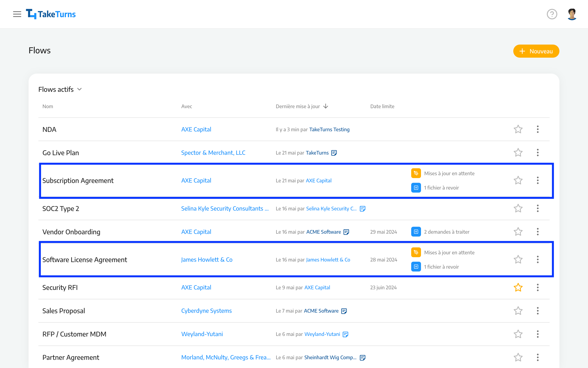The width and height of the screenshot is (588, 368).
Task: Unstar the Security RFI flow
Action: (x=518, y=287)
